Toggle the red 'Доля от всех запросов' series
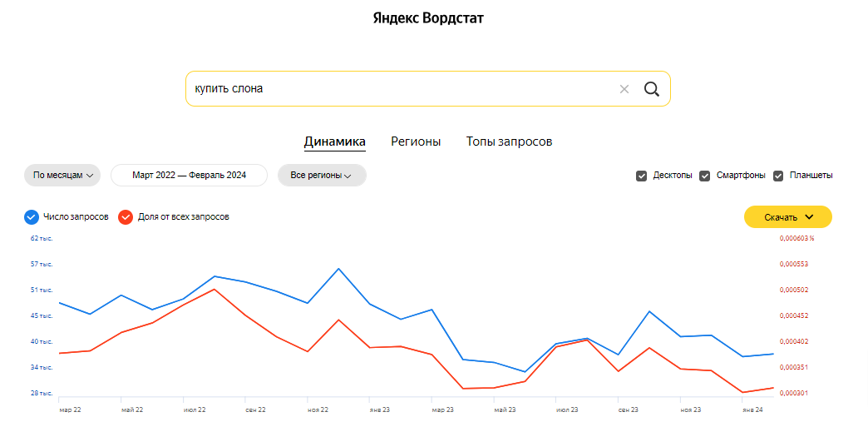This screenshot has width=868, height=422. 126,216
